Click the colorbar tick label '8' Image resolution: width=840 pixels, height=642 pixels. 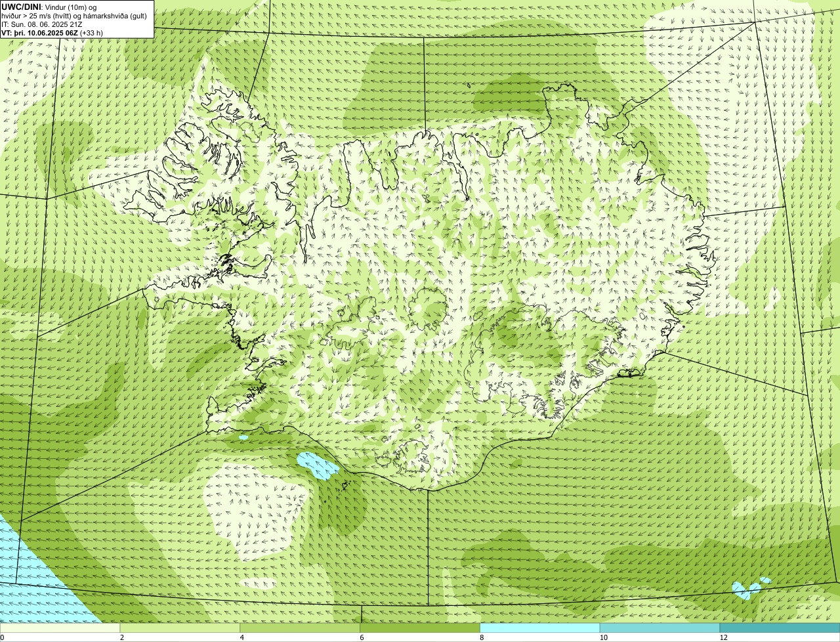pyautogui.click(x=482, y=637)
